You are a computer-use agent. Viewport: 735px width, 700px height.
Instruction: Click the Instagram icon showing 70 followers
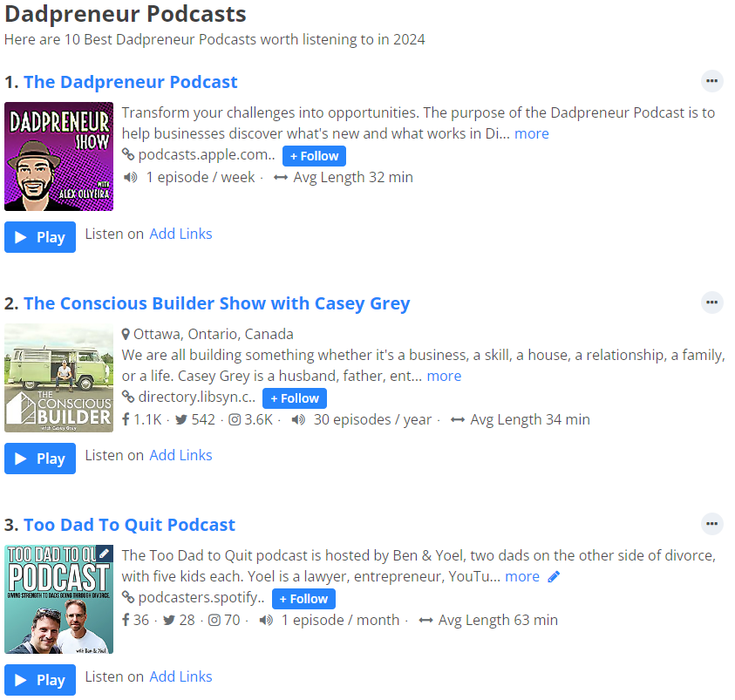pyautogui.click(x=214, y=620)
